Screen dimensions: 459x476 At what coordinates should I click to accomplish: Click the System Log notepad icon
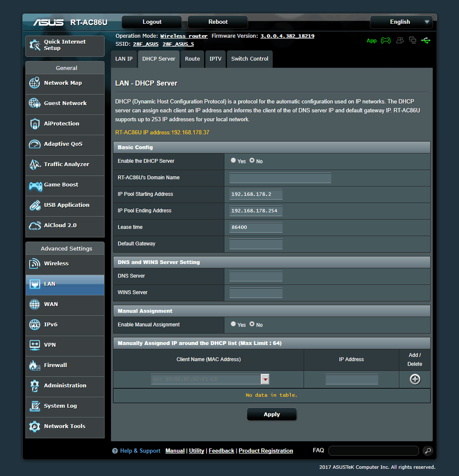tap(35, 406)
